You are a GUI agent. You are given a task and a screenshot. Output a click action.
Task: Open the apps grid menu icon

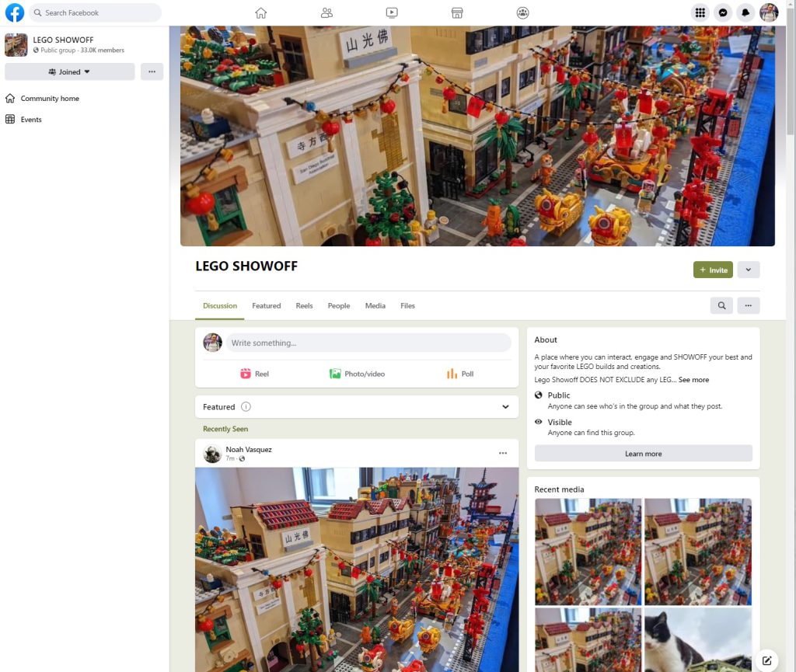700,12
